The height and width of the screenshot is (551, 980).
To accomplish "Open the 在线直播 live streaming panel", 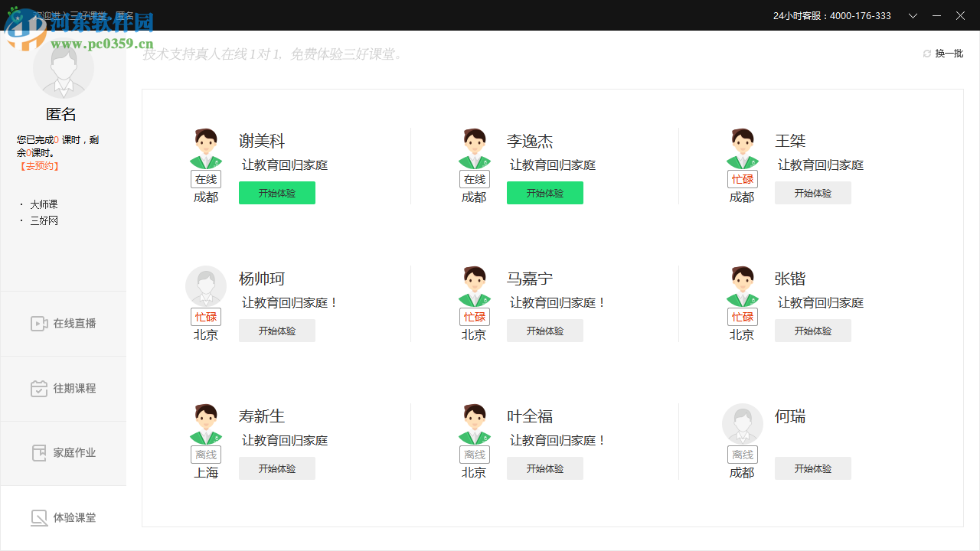I will [63, 323].
